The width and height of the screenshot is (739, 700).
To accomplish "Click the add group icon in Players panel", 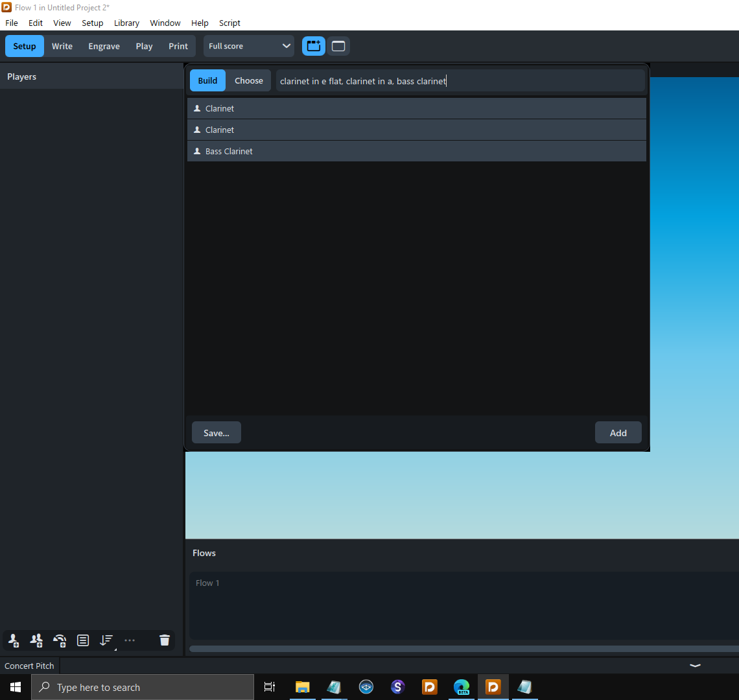I will coord(83,640).
